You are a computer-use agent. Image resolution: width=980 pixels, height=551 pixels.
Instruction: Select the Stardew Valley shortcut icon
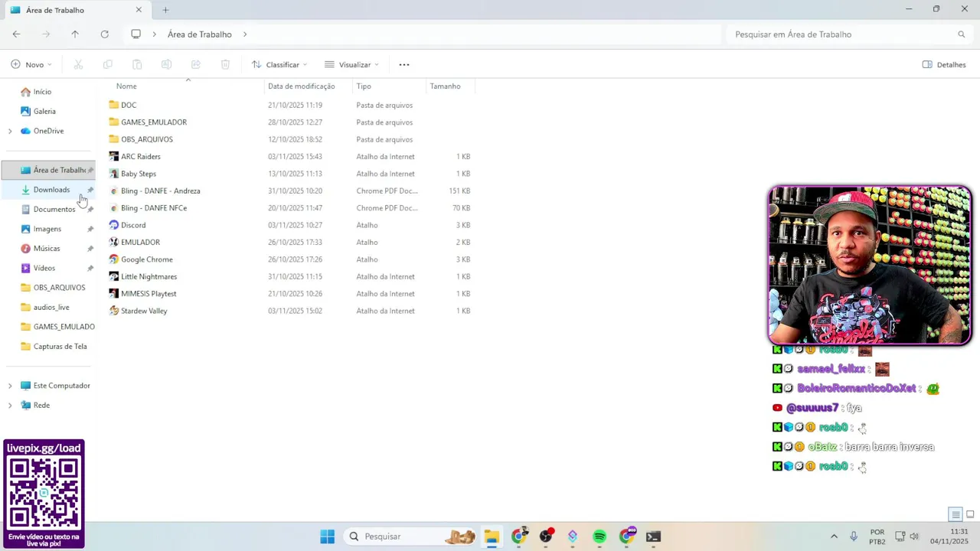[114, 311]
